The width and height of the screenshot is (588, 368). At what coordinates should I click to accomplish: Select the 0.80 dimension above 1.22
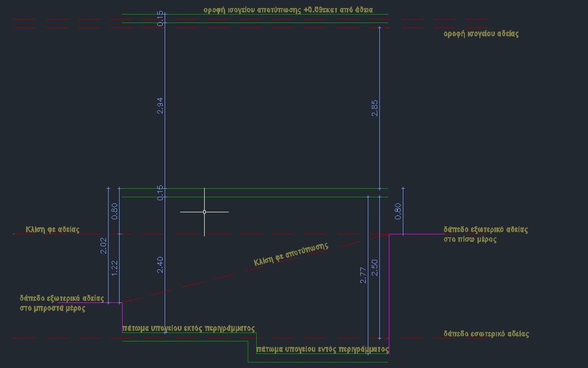115,211
